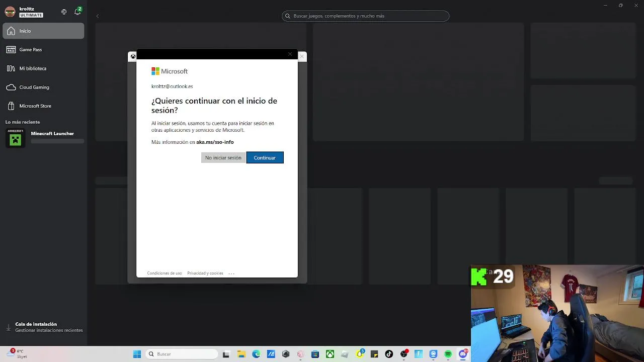Click the taskbar Buscar search box
644x362 pixels.
pyautogui.click(x=181, y=354)
